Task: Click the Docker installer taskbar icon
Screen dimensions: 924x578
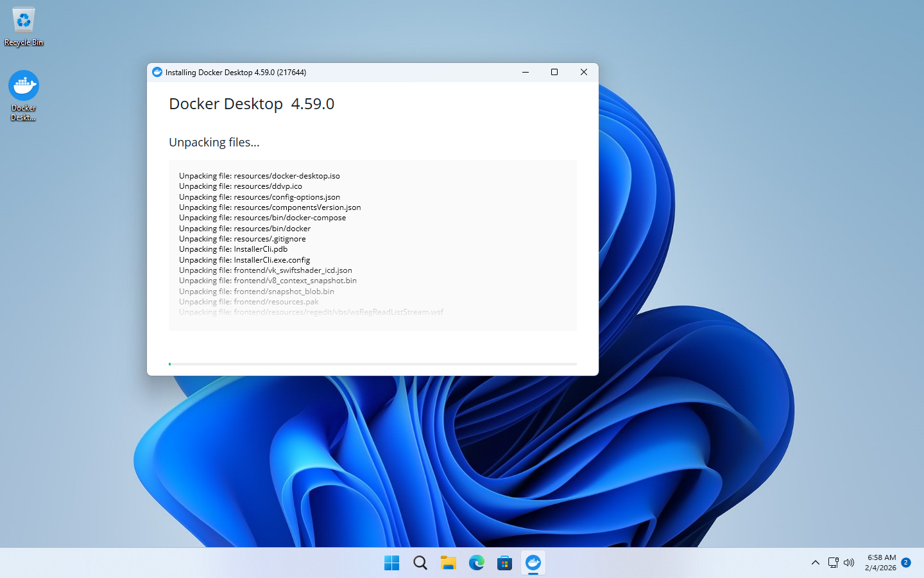Action: (533, 563)
